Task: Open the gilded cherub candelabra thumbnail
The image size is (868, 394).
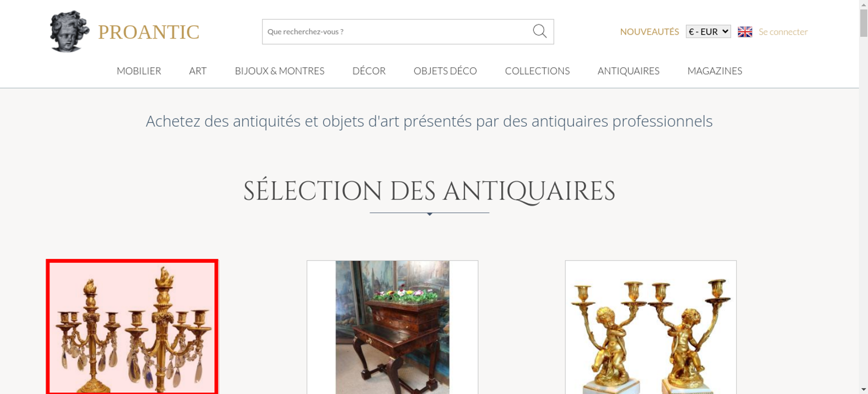Action: pyautogui.click(x=651, y=327)
